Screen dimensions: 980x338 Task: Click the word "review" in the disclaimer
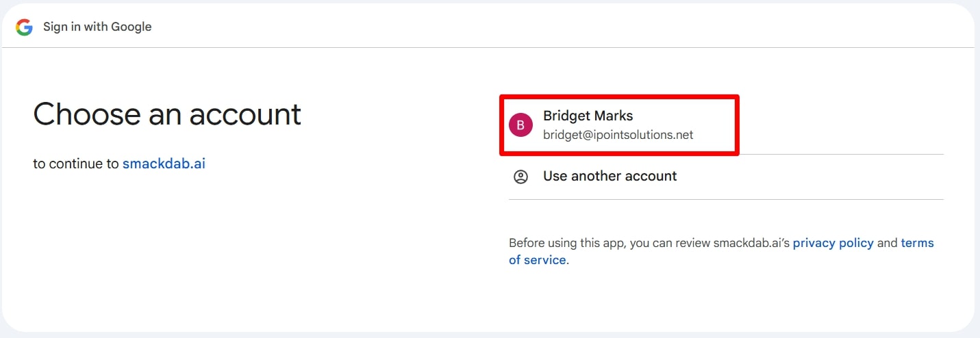point(692,243)
